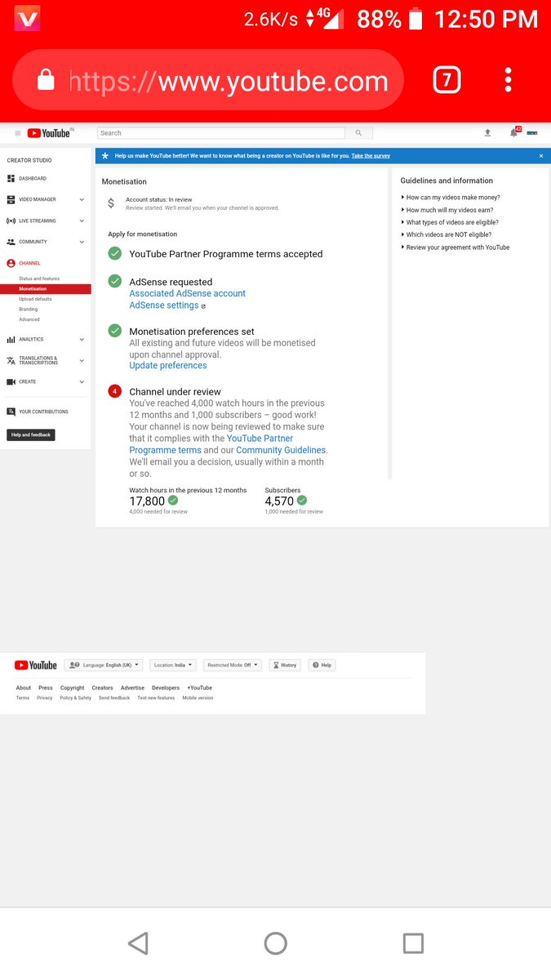551x980 pixels.
Task: Expand the Analytics section chevron
Action: pos(82,339)
